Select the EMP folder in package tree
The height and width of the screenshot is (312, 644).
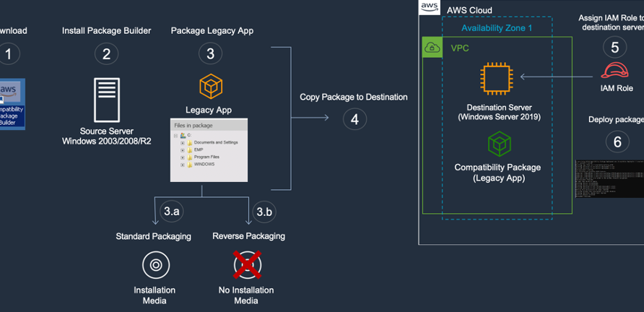tap(199, 149)
